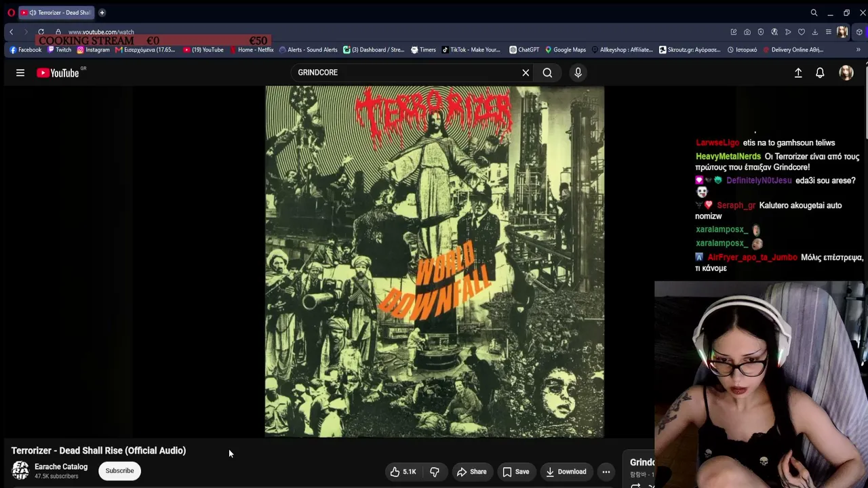This screenshot has height=488, width=868.
Task: Open the Earache Catalog channel avatar
Action: (20, 470)
